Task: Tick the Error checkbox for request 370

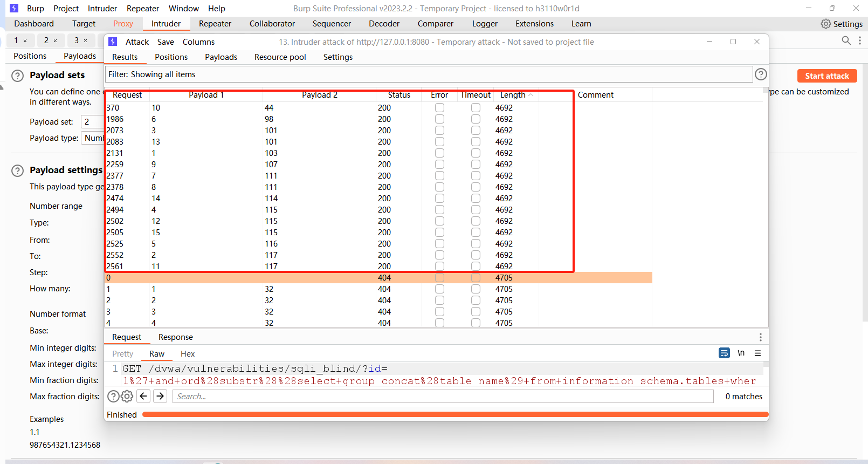Action: pos(440,108)
